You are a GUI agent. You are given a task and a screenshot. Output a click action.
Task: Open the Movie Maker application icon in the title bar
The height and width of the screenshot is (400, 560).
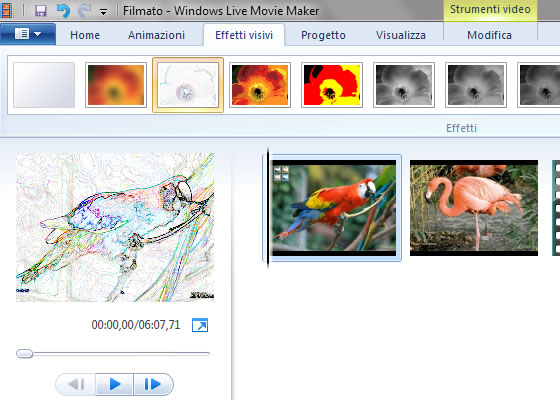click(6, 10)
